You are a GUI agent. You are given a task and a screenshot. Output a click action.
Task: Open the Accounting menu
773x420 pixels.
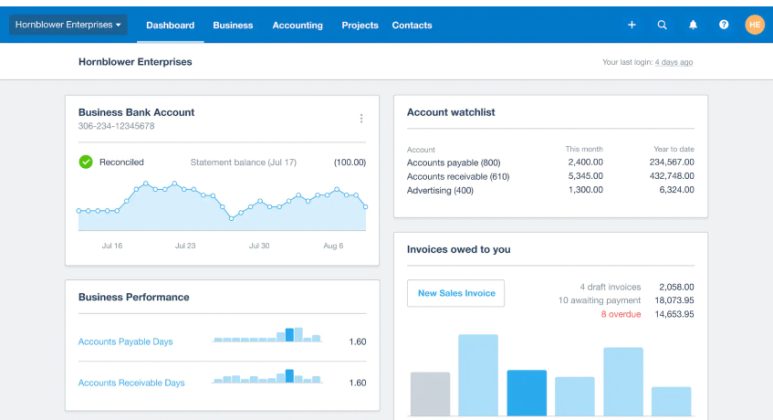click(297, 25)
